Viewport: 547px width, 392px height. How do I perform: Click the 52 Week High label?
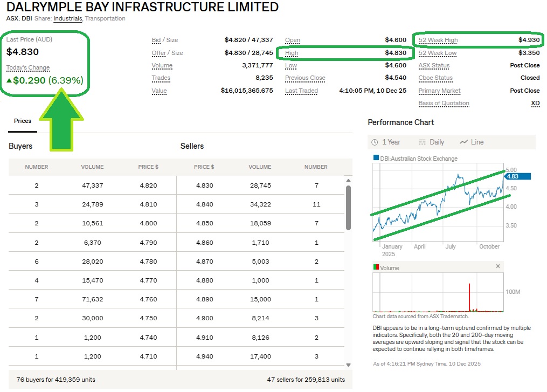tap(438, 40)
